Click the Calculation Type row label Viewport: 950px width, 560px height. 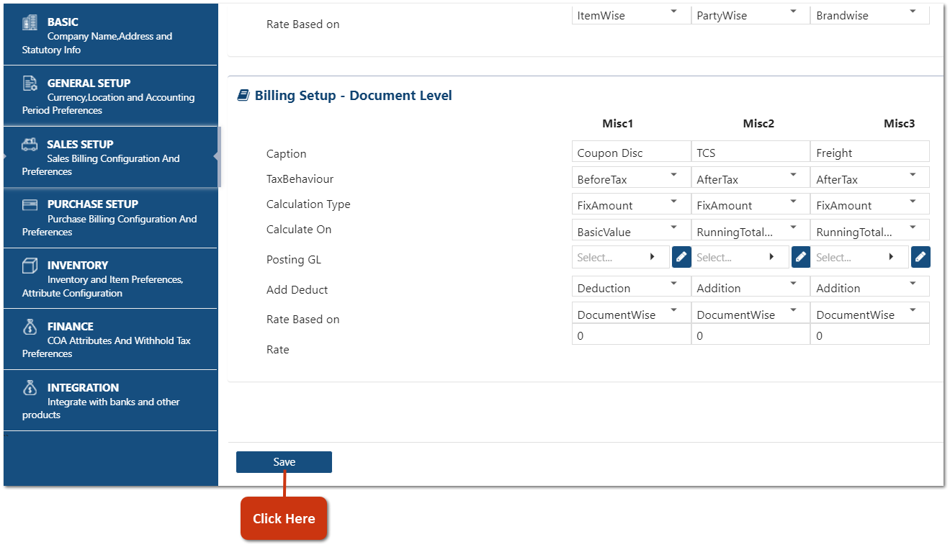pos(308,204)
